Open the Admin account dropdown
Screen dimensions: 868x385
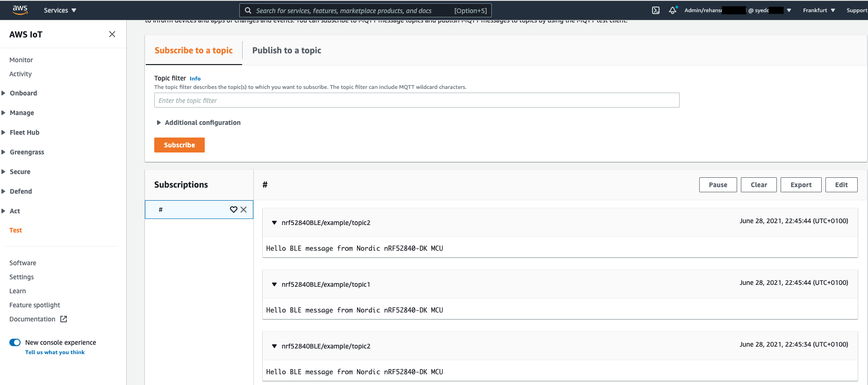coord(738,10)
